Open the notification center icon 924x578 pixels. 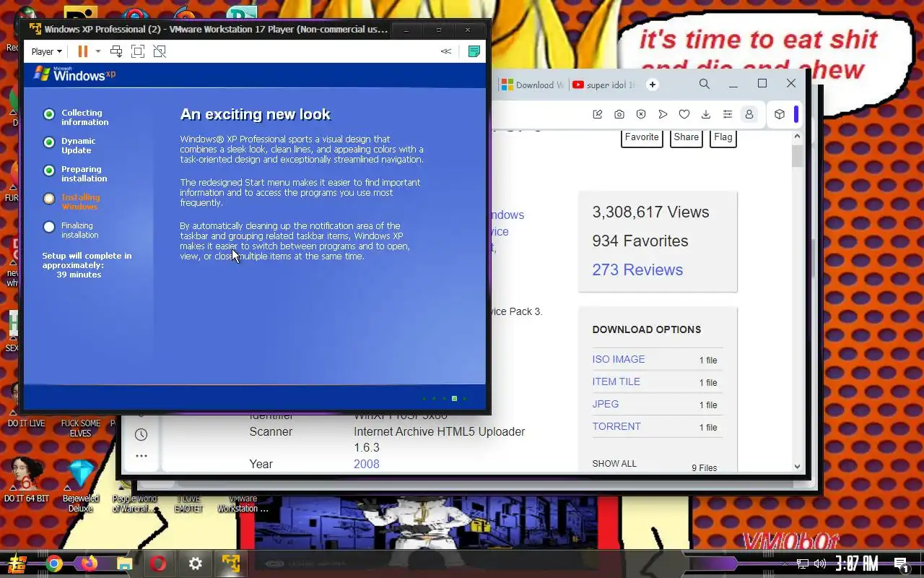click(x=901, y=564)
